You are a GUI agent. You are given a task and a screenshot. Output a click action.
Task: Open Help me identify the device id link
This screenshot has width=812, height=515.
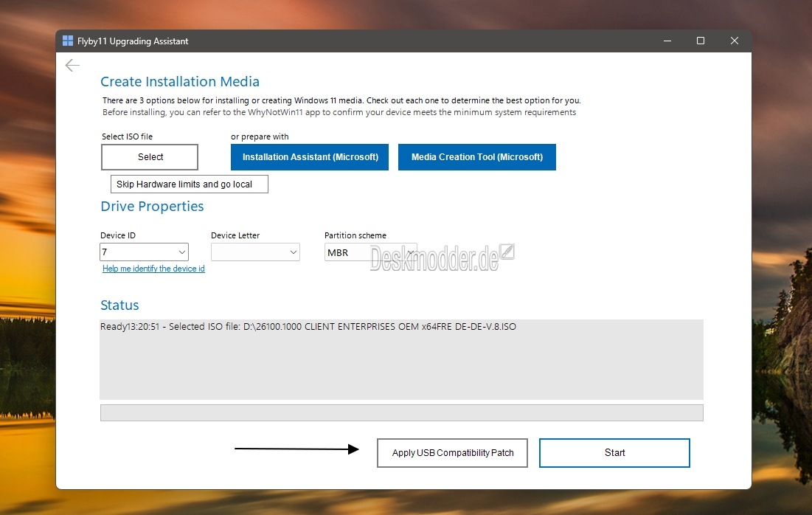pyautogui.click(x=153, y=269)
